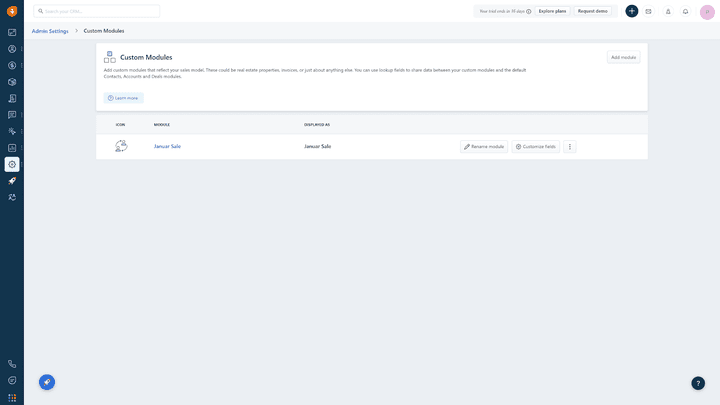The image size is (720, 405).
Task: Open the three-dot menu for Januar Sale
Action: (x=570, y=146)
